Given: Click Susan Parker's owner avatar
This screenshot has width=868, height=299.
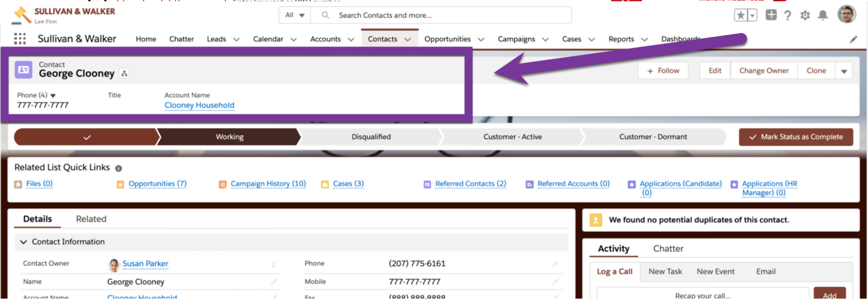Looking at the screenshot, I should (x=114, y=265).
